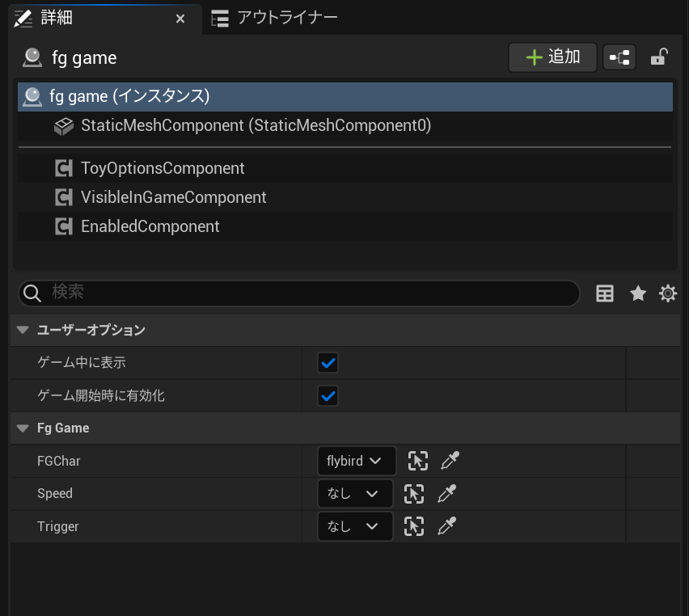Open the property matrix table icon
The image size is (689, 616).
click(605, 293)
